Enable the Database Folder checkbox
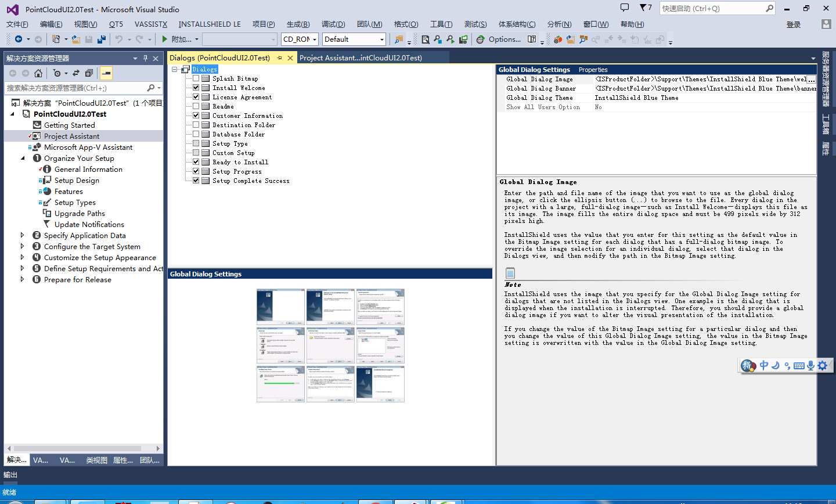This screenshot has width=836, height=504. click(196, 134)
